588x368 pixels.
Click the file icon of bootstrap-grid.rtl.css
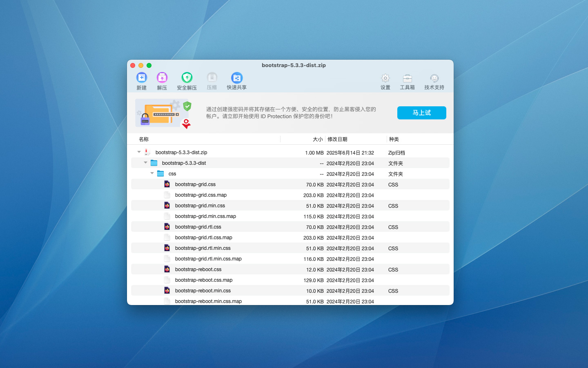pos(167,227)
